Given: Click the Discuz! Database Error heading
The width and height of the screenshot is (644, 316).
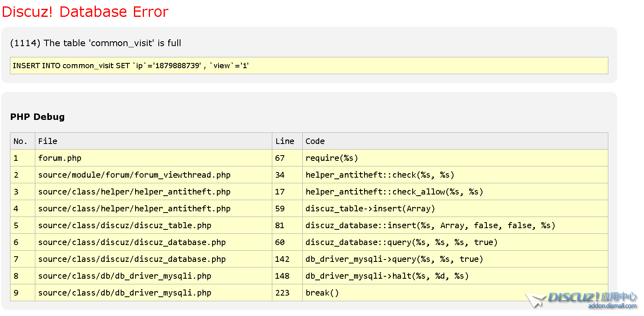Looking at the screenshot, I should click(85, 12).
